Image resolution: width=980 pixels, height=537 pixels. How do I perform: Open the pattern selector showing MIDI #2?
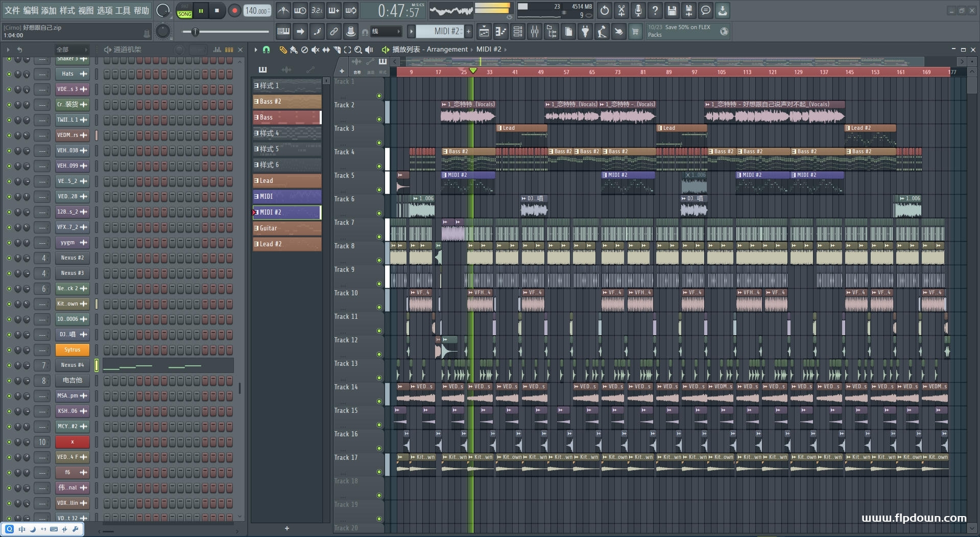[x=439, y=32]
